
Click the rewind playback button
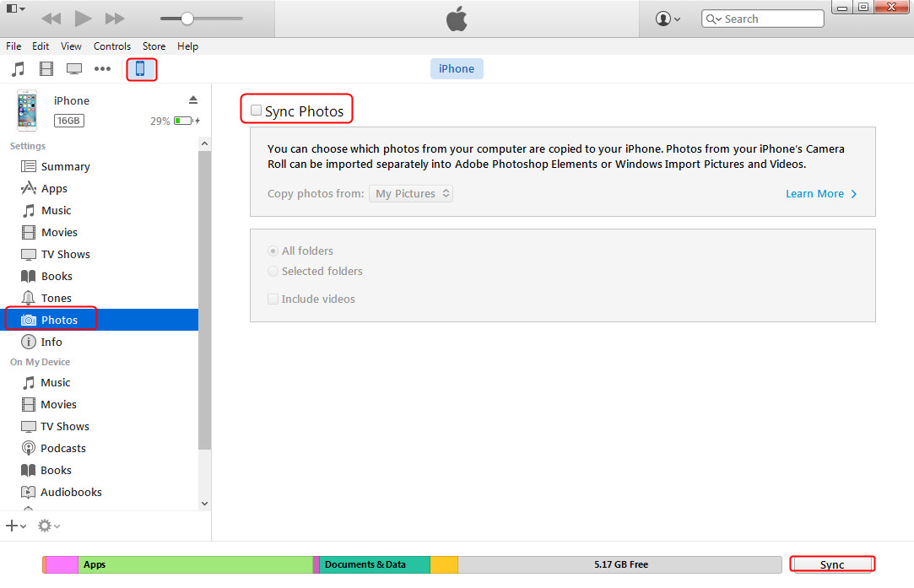point(51,19)
